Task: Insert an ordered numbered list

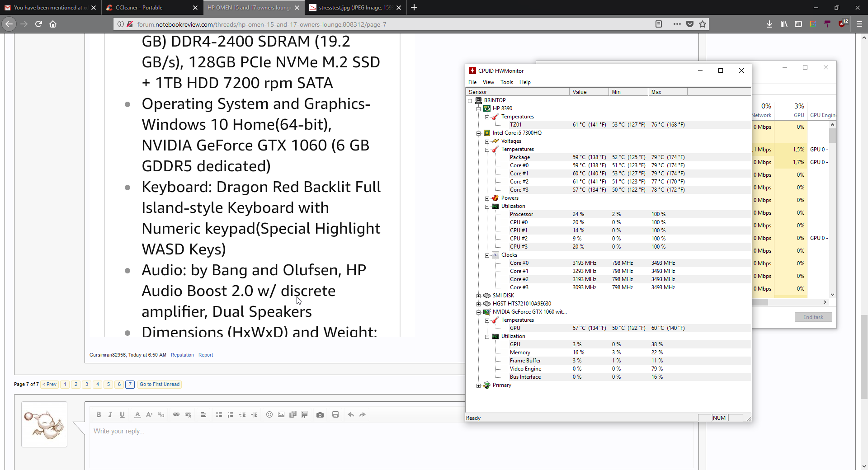Action: pyautogui.click(x=231, y=414)
